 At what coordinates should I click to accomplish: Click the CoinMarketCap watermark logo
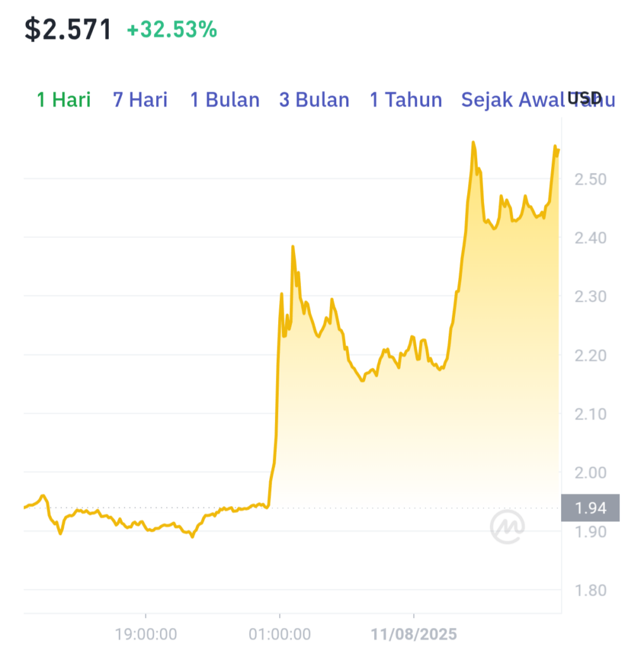pos(507,527)
